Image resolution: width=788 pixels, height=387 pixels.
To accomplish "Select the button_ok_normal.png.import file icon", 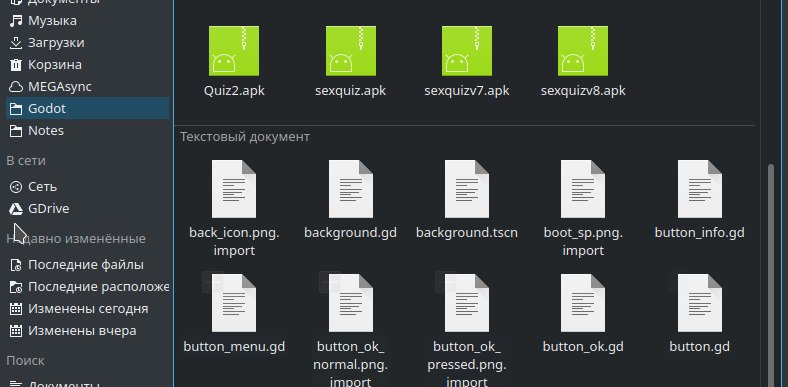I will tap(350, 303).
